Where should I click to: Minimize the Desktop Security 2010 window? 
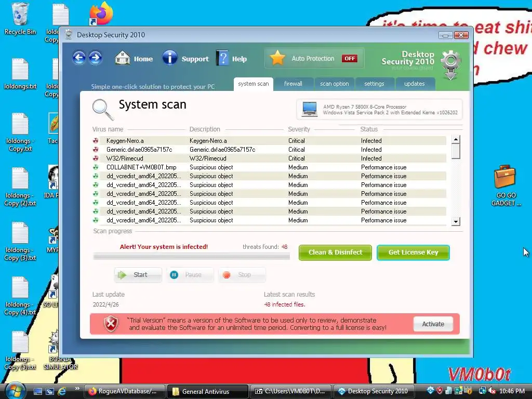click(x=445, y=35)
